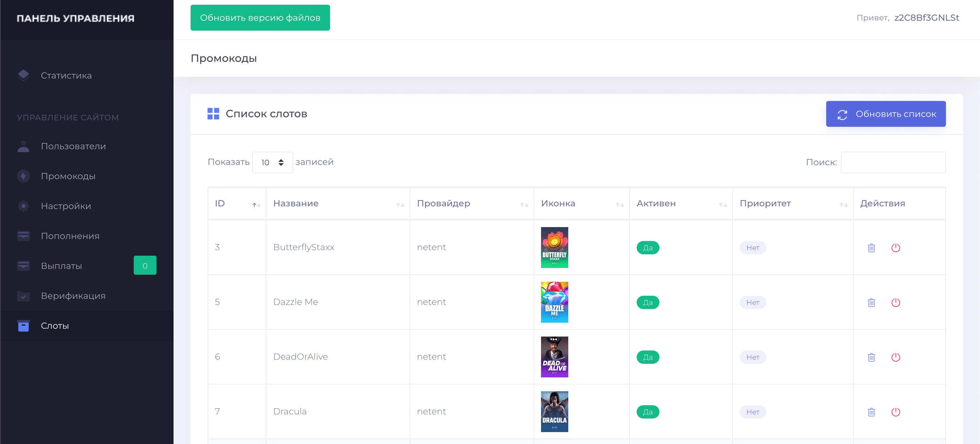Delete the Dracula slot via trash icon
The height and width of the screenshot is (444, 980).
pos(871,412)
